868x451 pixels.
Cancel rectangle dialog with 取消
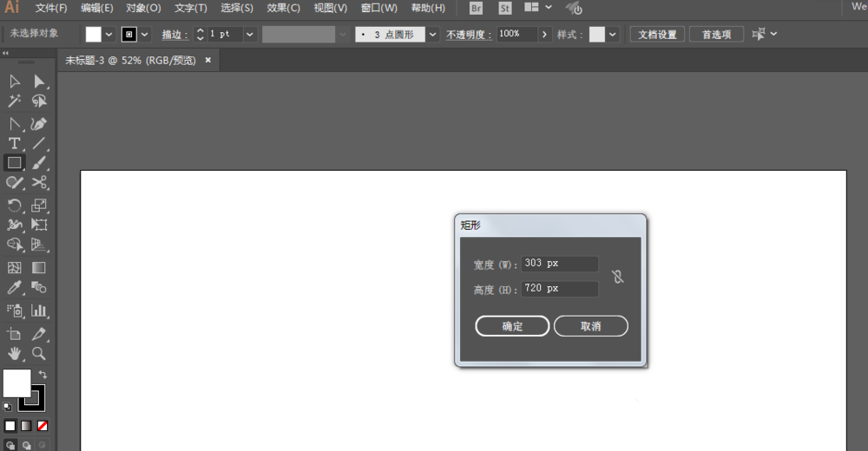pos(590,326)
